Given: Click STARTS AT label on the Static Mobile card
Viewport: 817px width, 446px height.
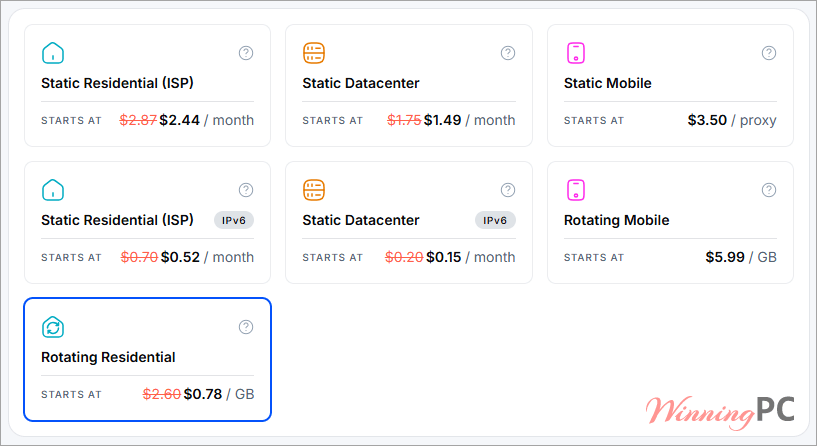Looking at the screenshot, I should (594, 121).
